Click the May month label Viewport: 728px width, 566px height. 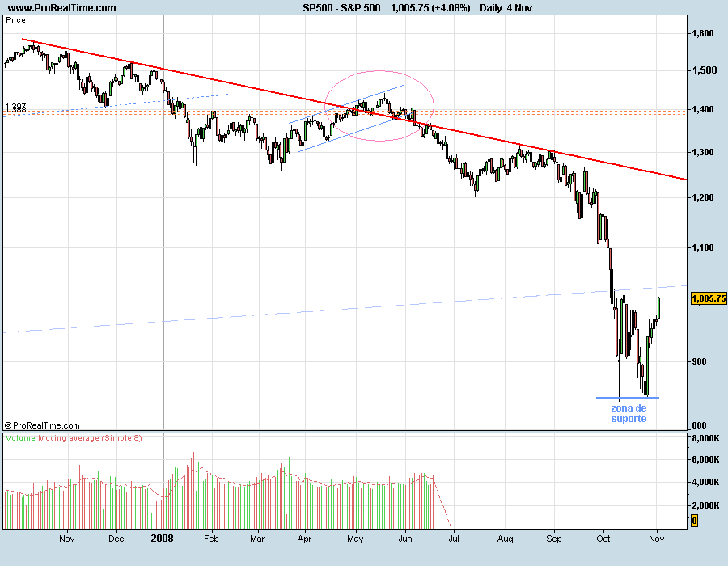point(355,539)
